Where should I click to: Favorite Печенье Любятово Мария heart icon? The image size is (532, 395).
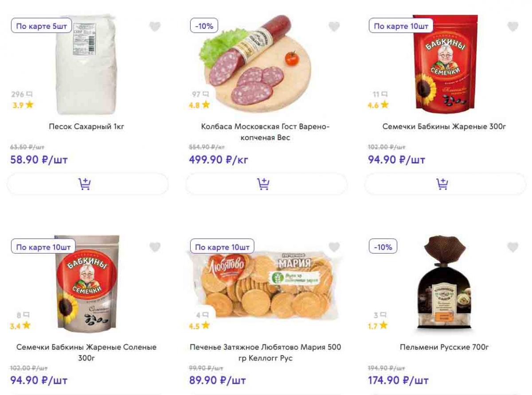pyautogui.click(x=334, y=247)
